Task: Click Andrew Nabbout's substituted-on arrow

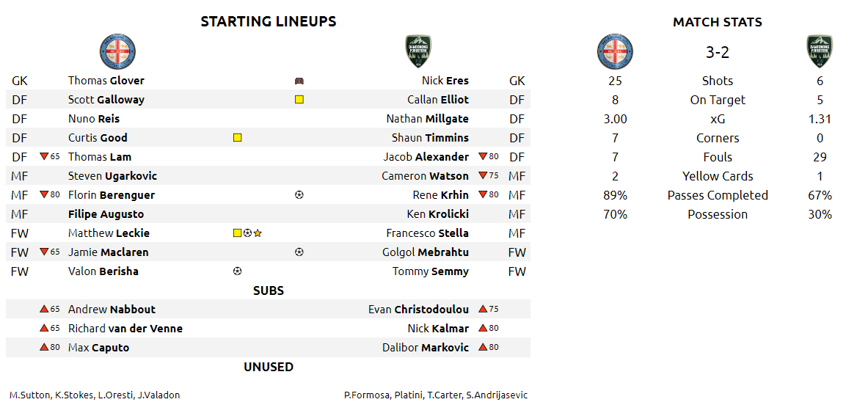Action: (x=44, y=309)
